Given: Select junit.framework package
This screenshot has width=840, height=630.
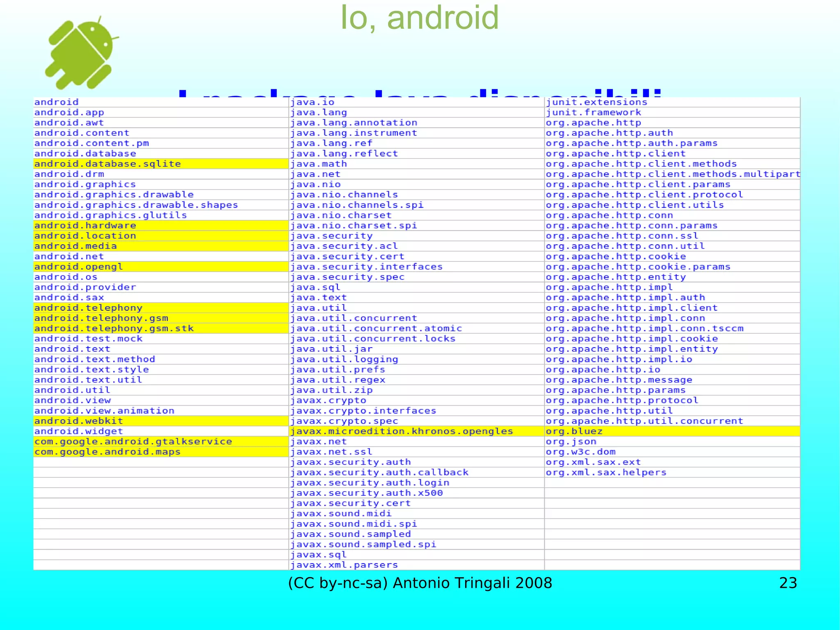Looking at the screenshot, I should [672, 112].
